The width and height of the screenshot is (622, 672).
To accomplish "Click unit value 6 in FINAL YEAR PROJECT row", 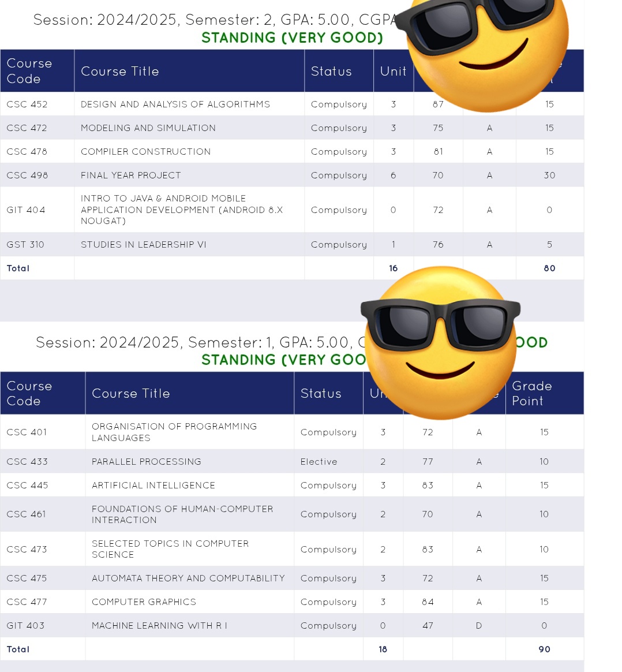I will (394, 175).
